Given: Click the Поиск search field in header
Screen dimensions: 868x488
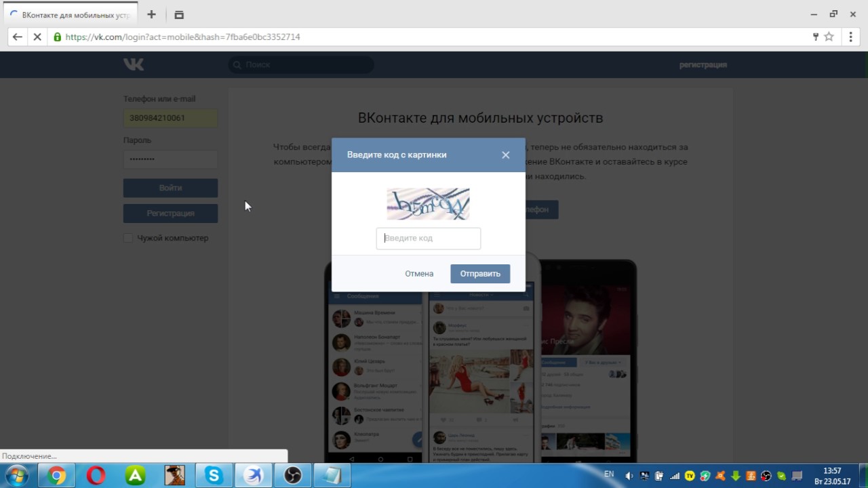Looking at the screenshot, I should point(300,64).
